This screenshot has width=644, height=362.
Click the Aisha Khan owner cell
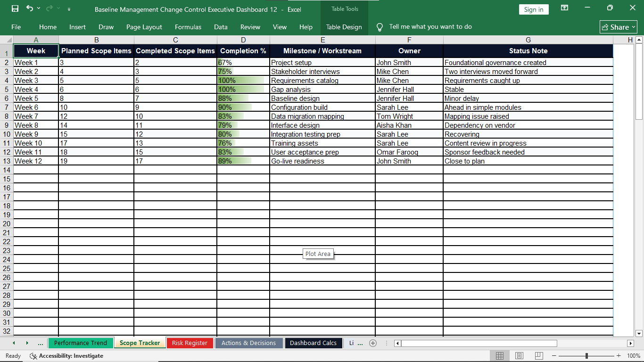pyautogui.click(x=409, y=125)
